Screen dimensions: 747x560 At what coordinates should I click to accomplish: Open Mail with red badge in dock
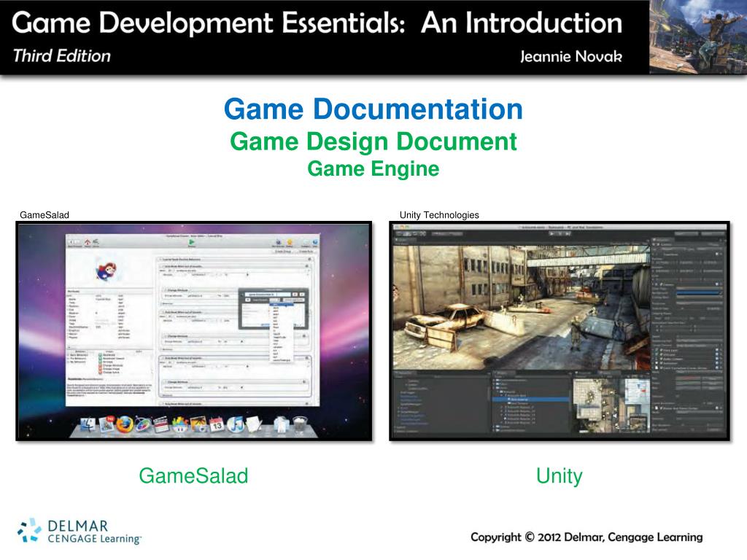tap(107, 424)
